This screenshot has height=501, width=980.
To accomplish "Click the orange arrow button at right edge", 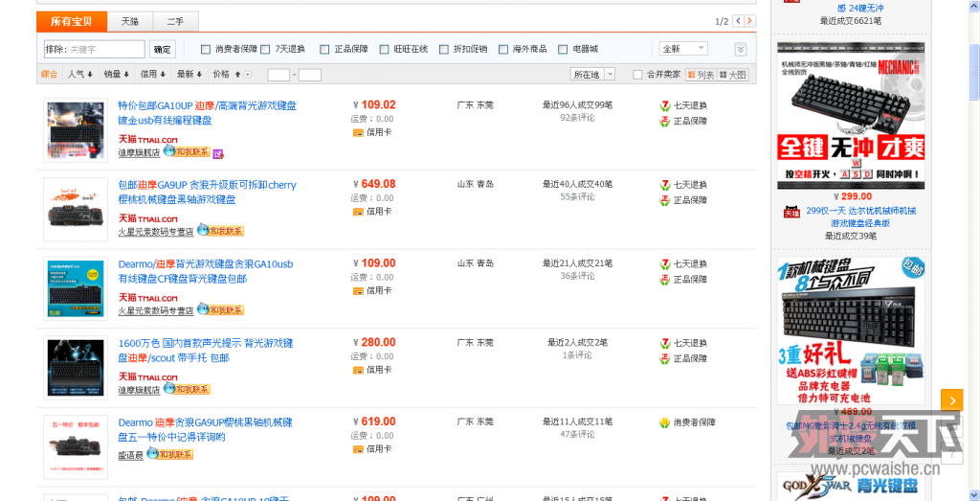I will [x=952, y=399].
